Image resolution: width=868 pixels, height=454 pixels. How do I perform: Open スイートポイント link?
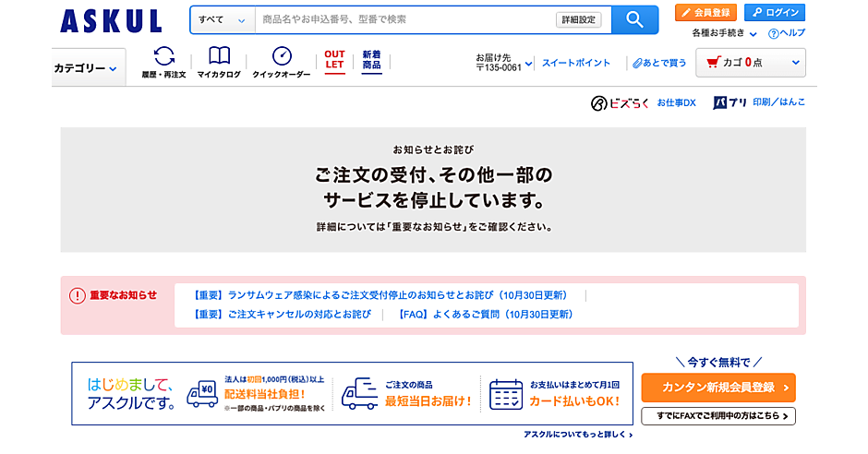(x=575, y=63)
